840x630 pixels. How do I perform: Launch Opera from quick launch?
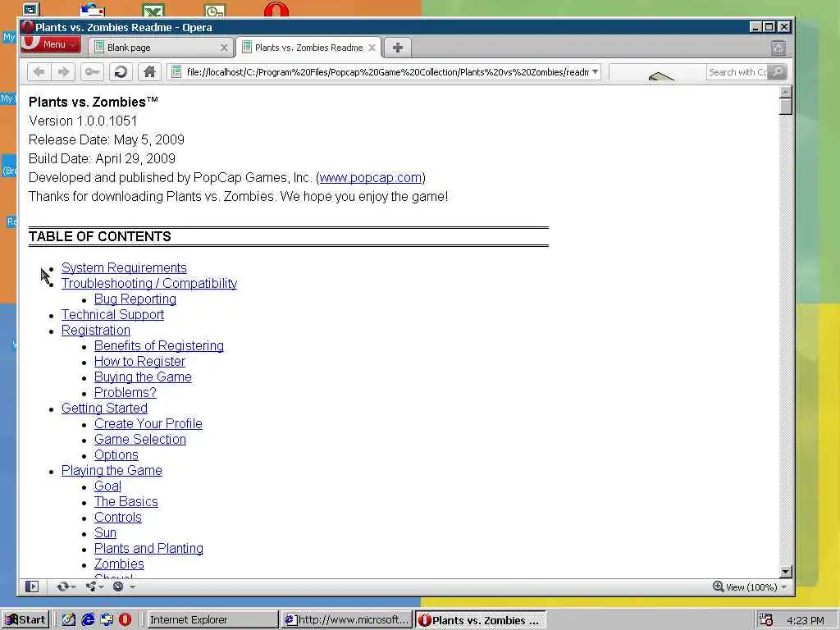click(125, 620)
